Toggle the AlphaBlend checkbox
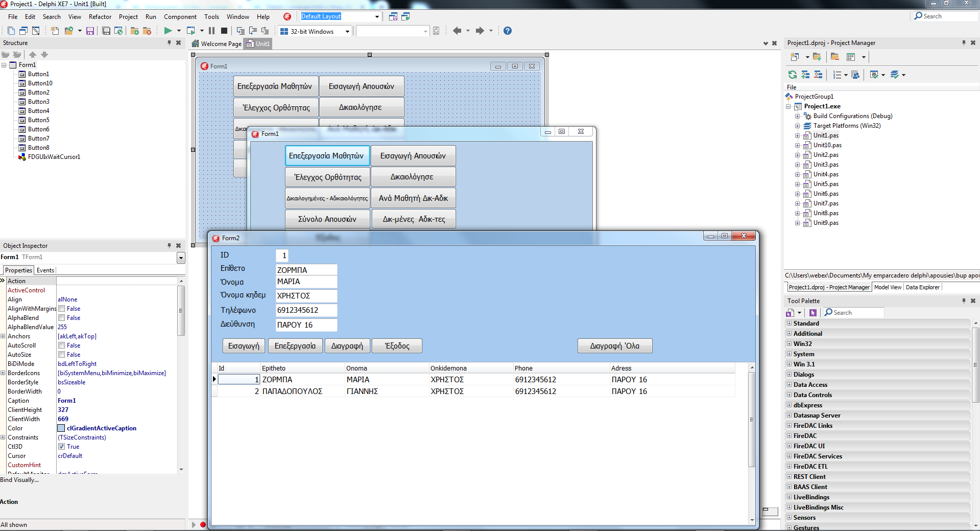Image resolution: width=980 pixels, height=531 pixels. pyautogui.click(x=61, y=318)
